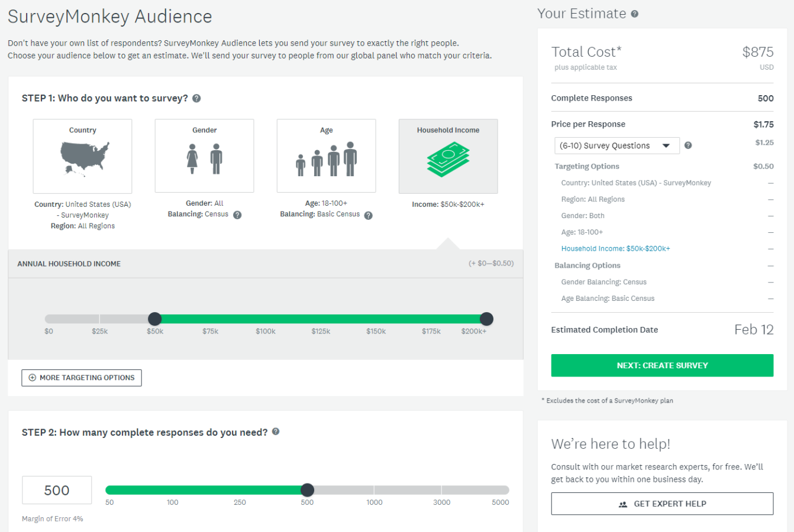This screenshot has height=532, width=794.
Task: Click help icon beside STEP 1 heading
Action: (196, 99)
